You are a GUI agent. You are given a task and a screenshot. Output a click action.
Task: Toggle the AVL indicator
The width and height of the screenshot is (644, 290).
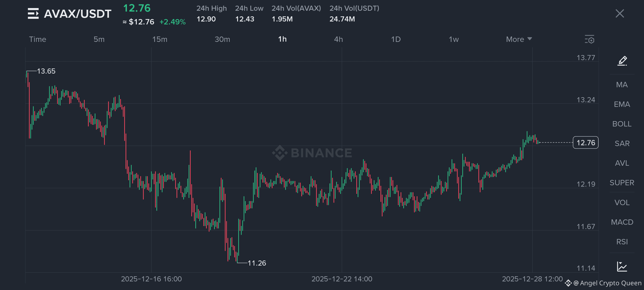click(622, 163)
